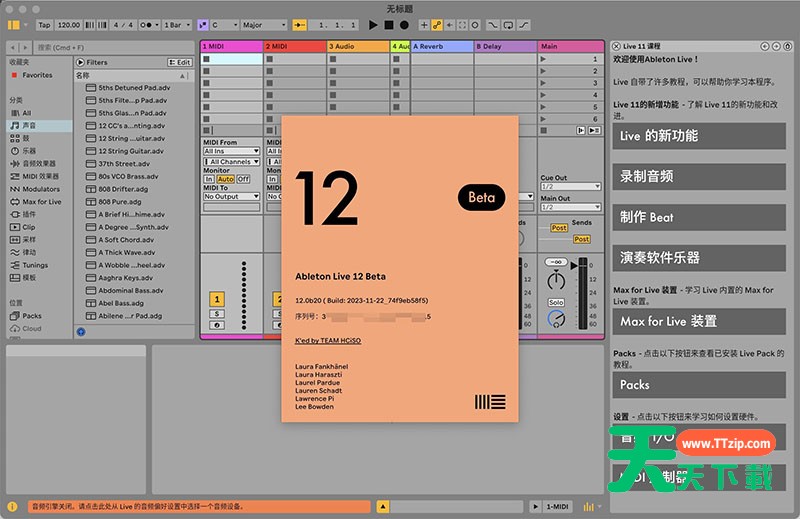The width and height of the screenshot is (800, 519).
Task: Select the MIDI 效果器 category
Action: [40, 176]
